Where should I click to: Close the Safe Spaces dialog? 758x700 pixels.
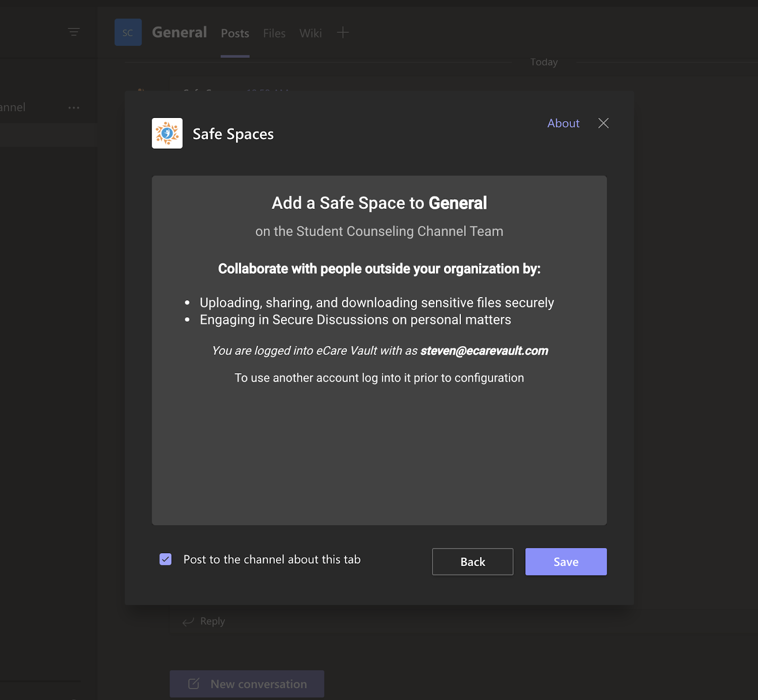click(603, 123)
